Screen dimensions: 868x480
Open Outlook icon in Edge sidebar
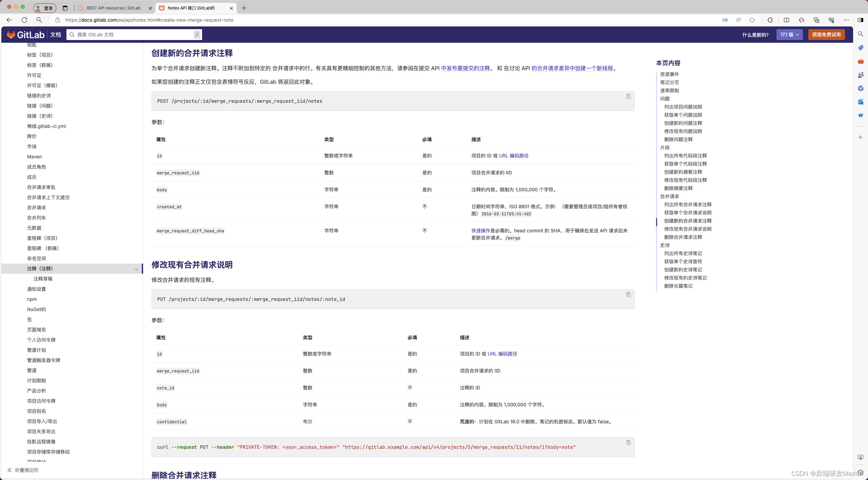pos(861,102)
